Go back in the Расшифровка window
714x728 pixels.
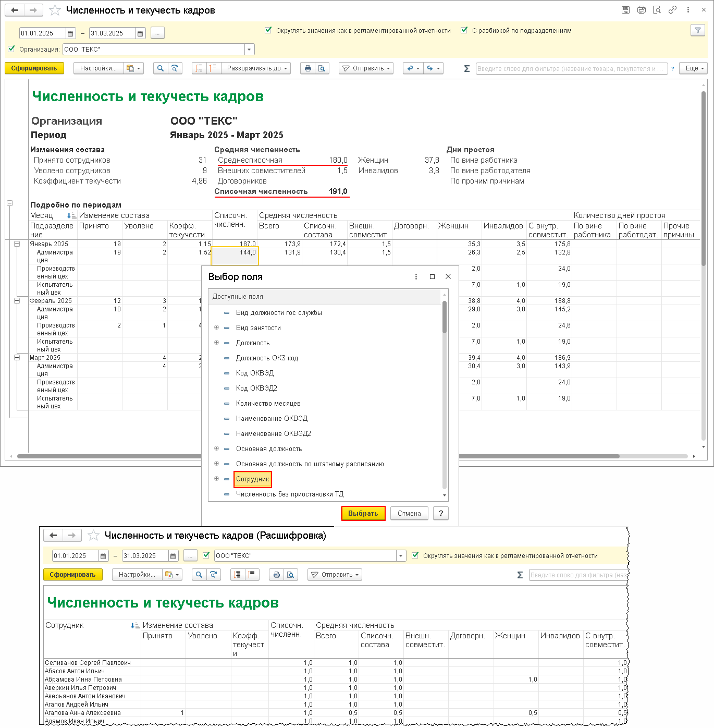(53, 536)
